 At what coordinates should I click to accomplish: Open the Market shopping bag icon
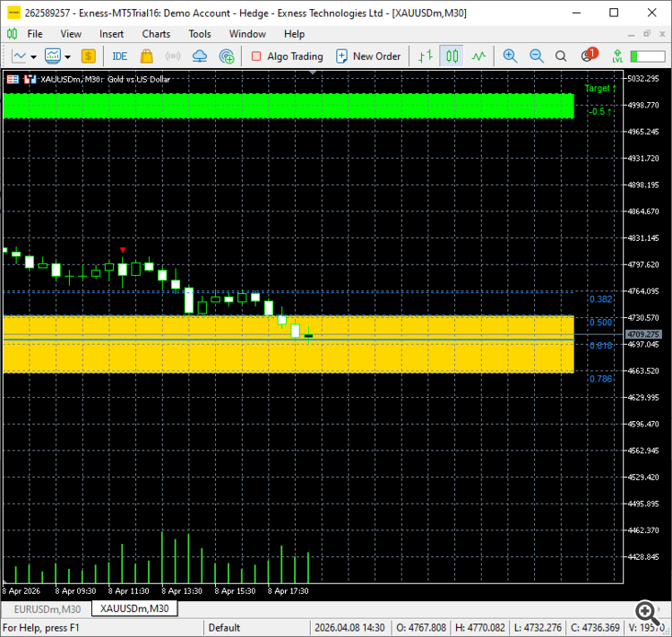(147, 56)
